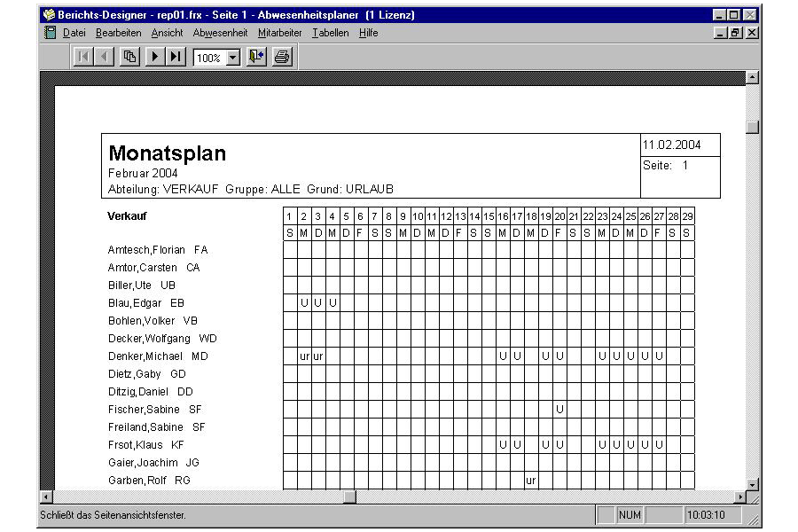Click the zoom field showing 100%
Screen dimensions: 798x532
tap(210, 58)
